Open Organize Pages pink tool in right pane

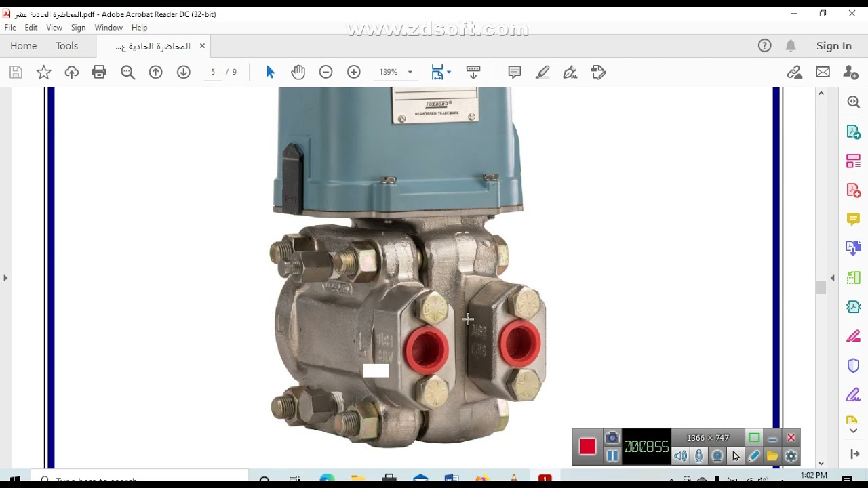point(854,161)
